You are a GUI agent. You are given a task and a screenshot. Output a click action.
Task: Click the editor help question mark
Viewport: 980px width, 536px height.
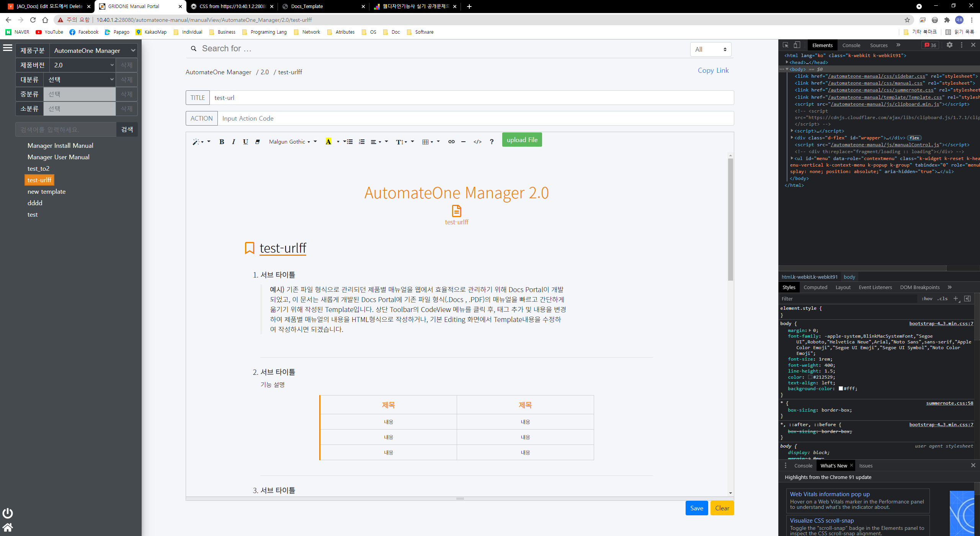pos(492,142)
